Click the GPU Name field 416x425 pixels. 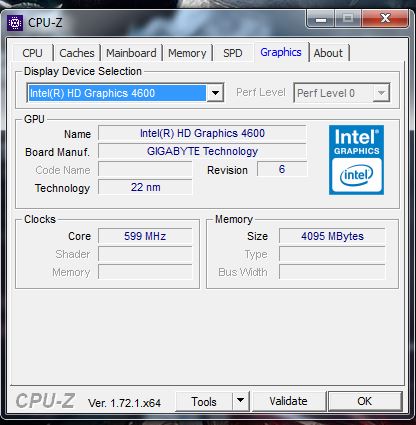[x=202, y=133]
